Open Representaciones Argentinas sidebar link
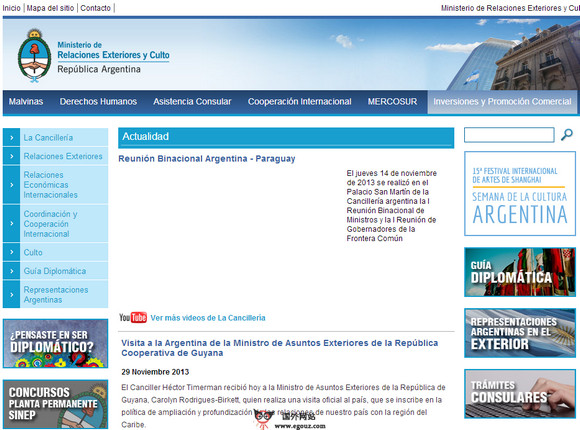Screen dimensions: 580x430 coord(56,295)
